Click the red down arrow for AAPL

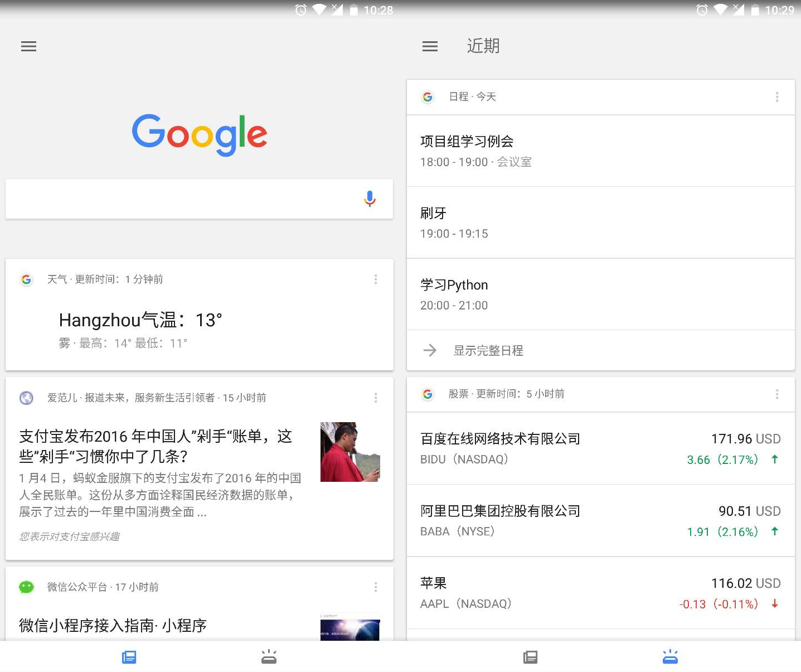click(775, 603)
